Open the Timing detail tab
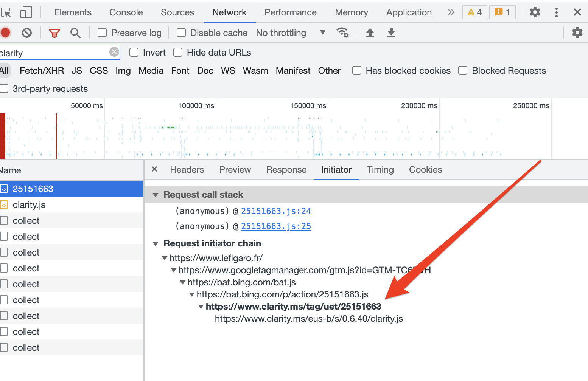The image size is (588, 381). coord(380,170)
